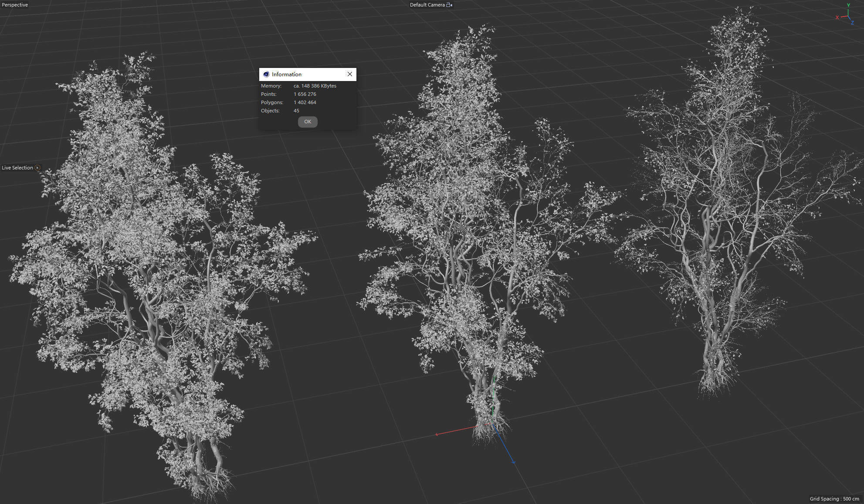
Task: Click the Live Selection tool label
Action: (x=17, y=168)
